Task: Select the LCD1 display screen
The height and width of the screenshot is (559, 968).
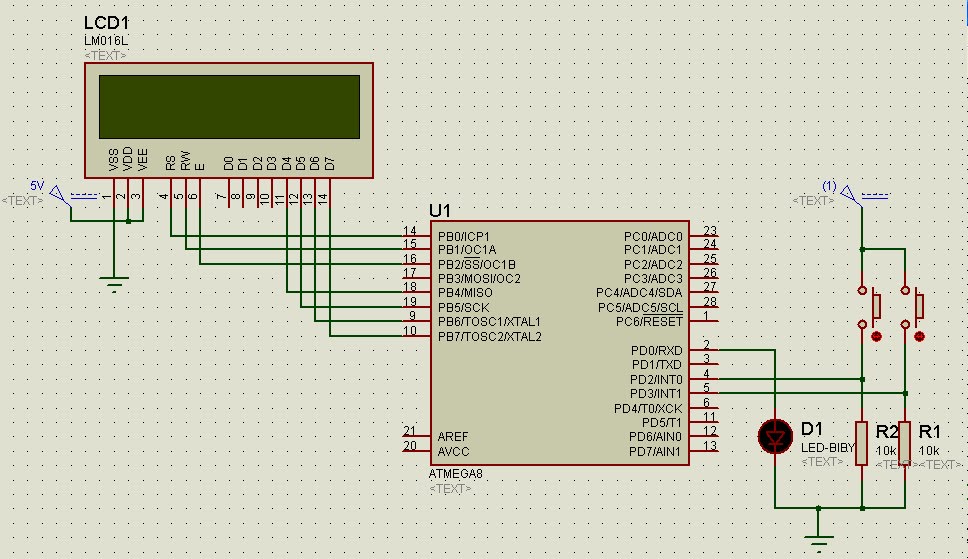Action: 229,107
